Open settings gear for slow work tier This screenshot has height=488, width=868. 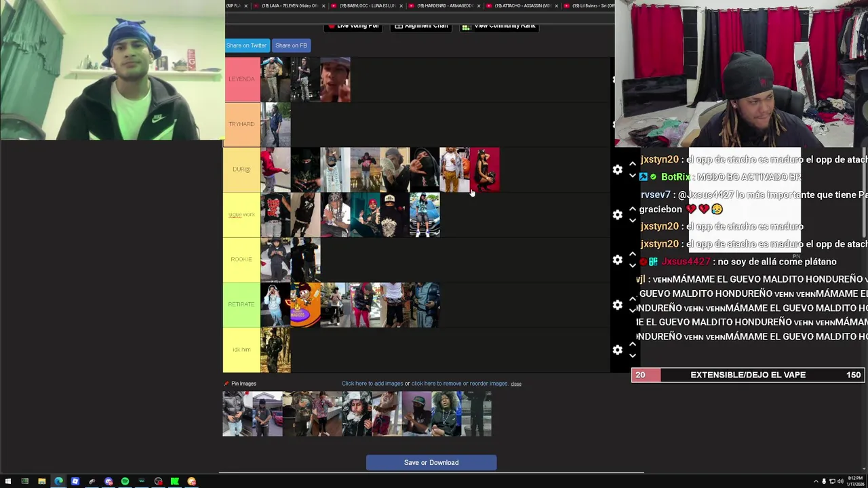[617, 215]
